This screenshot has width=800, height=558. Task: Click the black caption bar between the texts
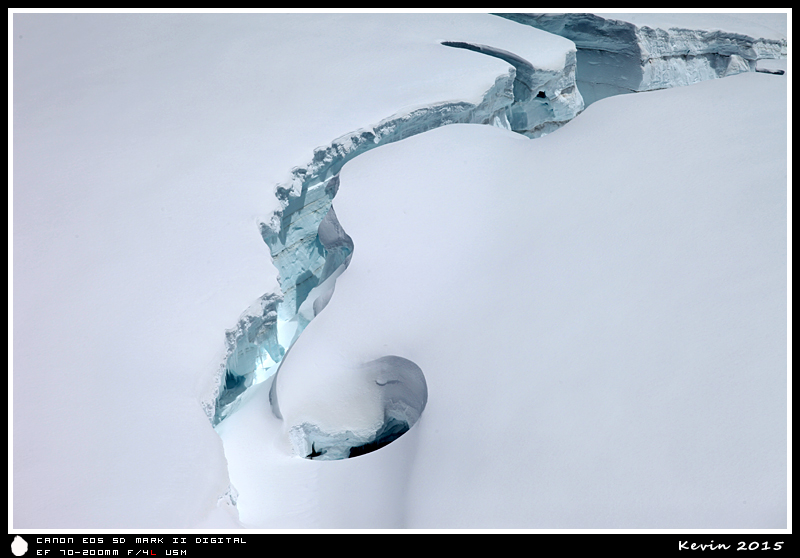450,545
